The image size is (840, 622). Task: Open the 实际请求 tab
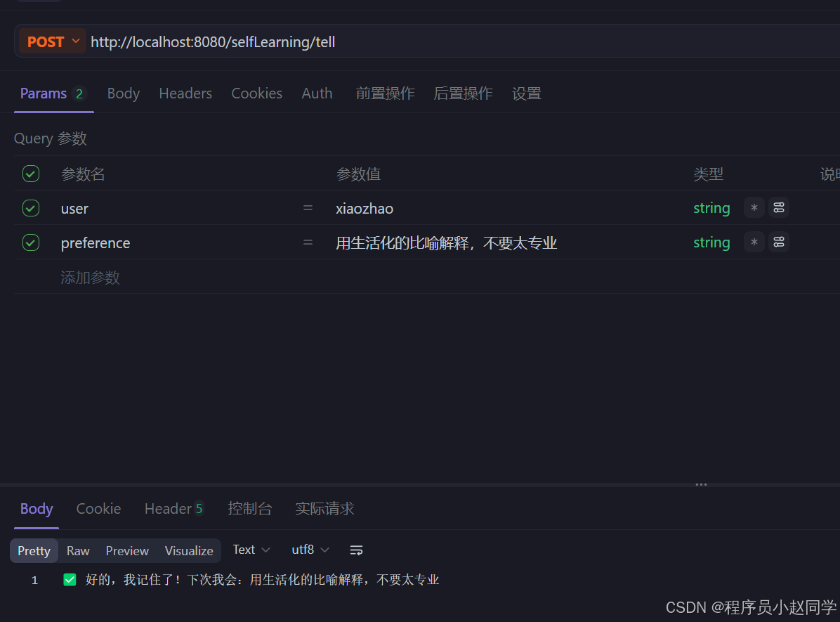pos(324,508)
